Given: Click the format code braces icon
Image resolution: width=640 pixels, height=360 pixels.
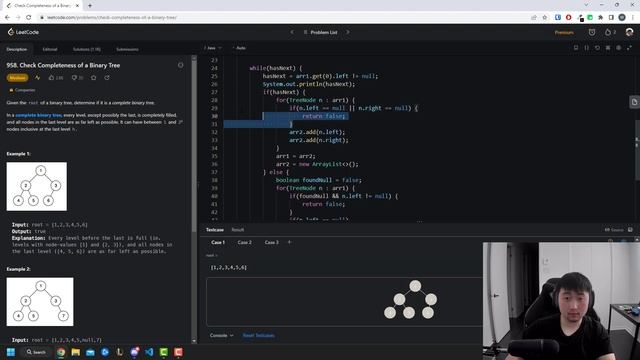Looking at the screenshot, I should tap(587, 48).
